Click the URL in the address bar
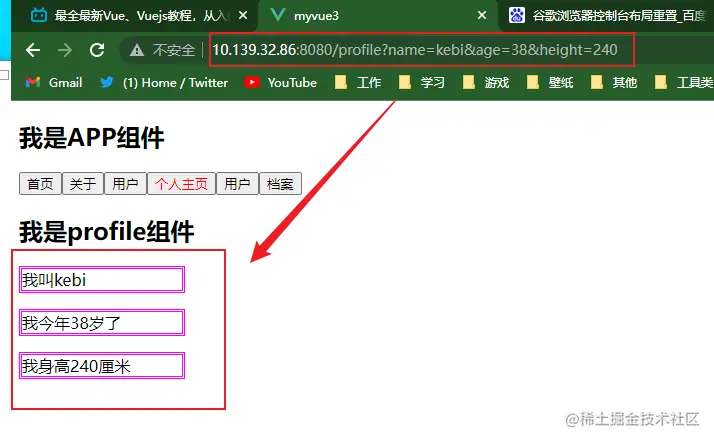The height and width of the screenshot is (442, 714). 415,50
